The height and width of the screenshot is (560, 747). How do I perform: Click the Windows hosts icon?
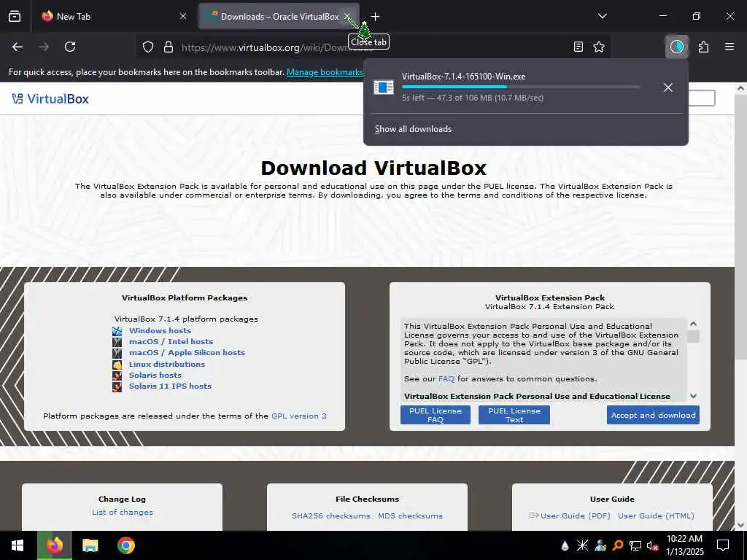click(117, 331)
